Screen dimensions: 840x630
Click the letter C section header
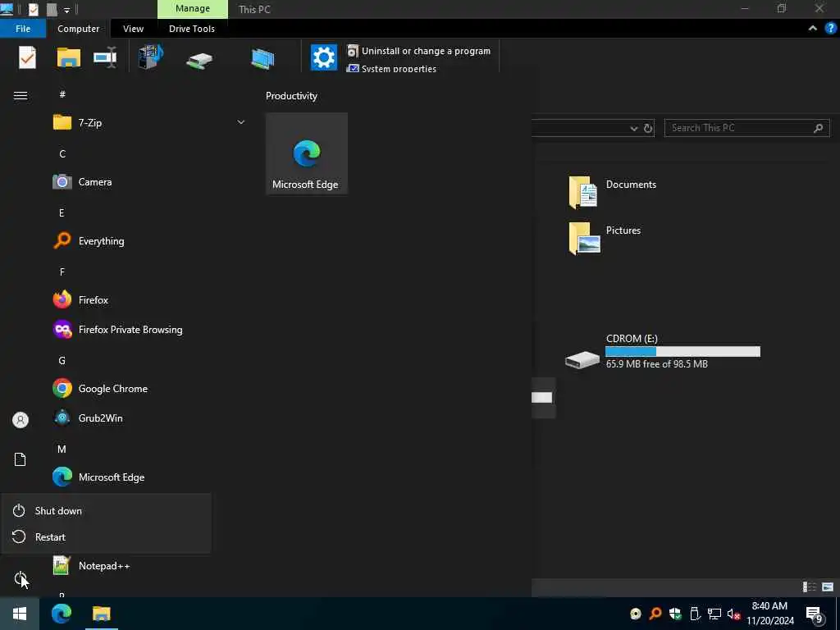pyautogui.click(x=62, y=153)
